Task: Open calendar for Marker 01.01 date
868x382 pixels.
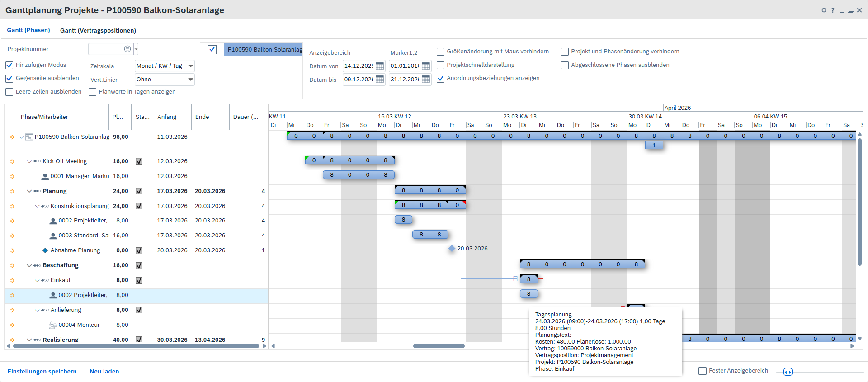Action: (426, 66)
